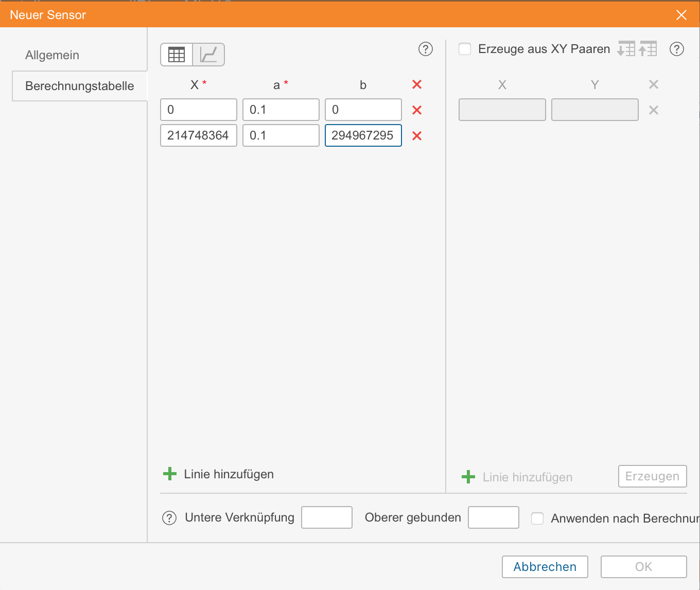Toggle Anwenden nach Berechnung checkbox
The image size is (700, 590).
537,518
